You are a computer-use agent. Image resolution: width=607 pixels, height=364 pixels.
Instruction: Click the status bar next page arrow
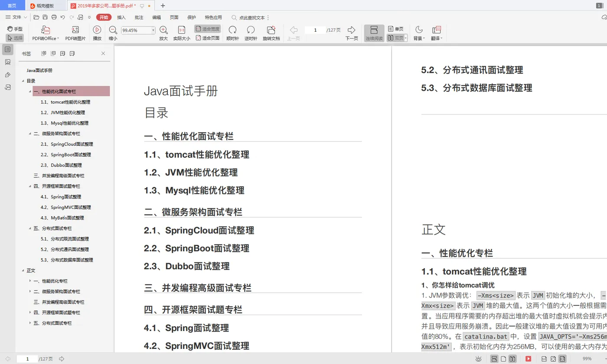pyautogui.click(x=62, y=359)
